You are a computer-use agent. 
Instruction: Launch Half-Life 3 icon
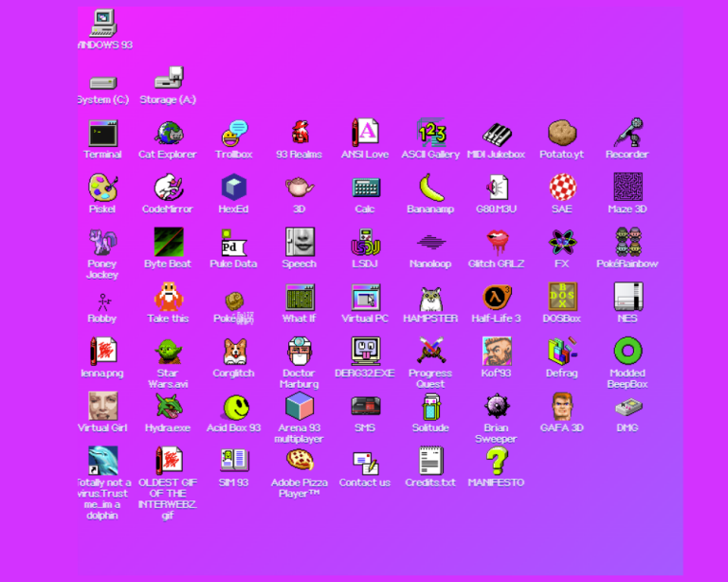pyautogui.click(x=497, y=297)
